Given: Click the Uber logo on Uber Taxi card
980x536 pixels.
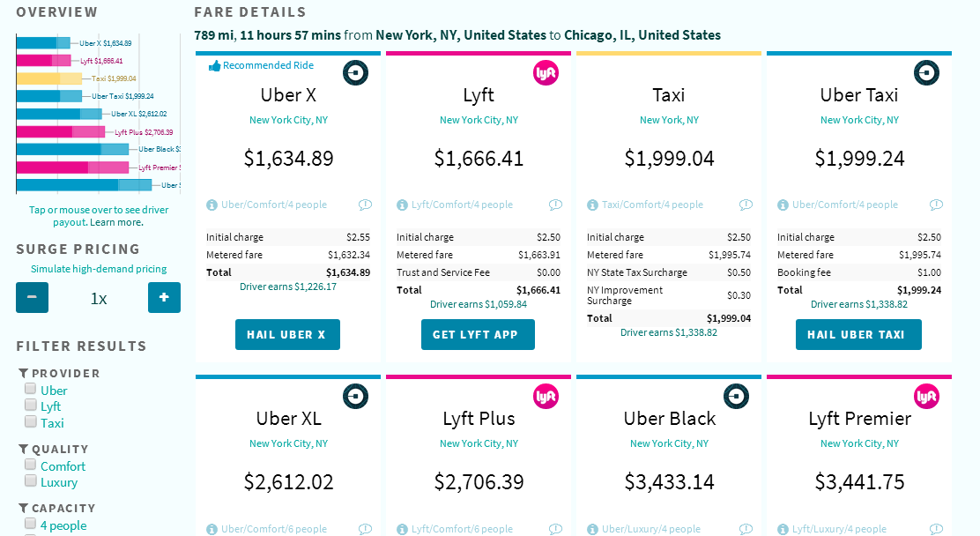Looking at the screenshot, I should [x=926, y=73].
